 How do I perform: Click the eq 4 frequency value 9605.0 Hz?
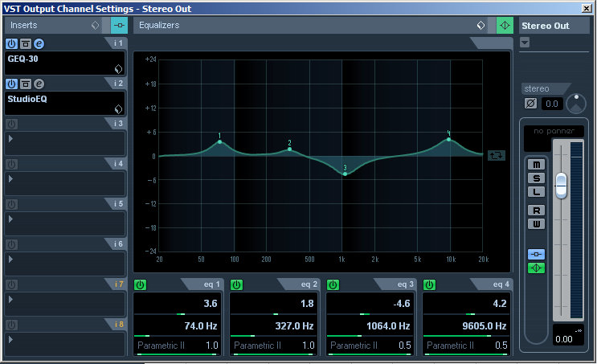[485, 326]
